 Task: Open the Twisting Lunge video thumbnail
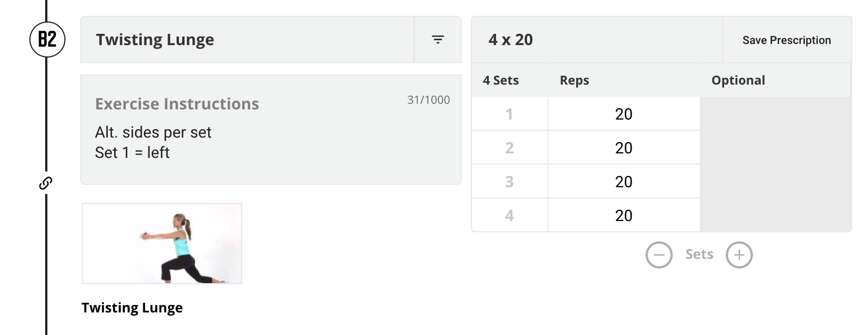(x=162, y=244)
